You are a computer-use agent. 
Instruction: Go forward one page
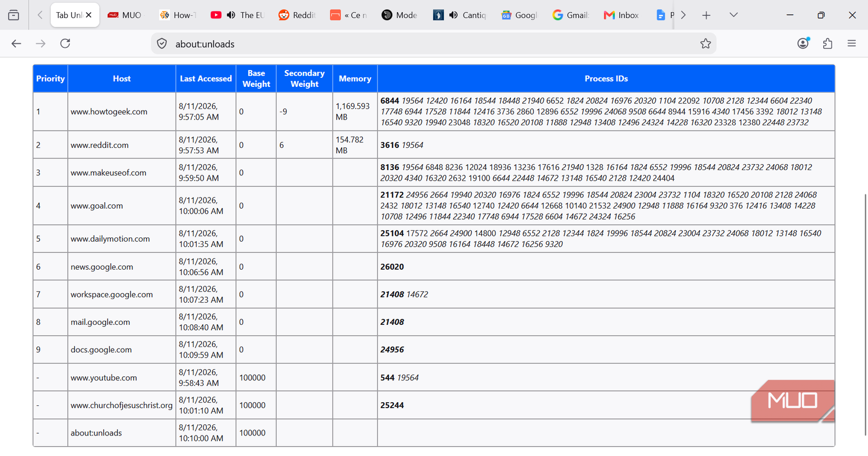pyautogui.click(x=41, y=44)
